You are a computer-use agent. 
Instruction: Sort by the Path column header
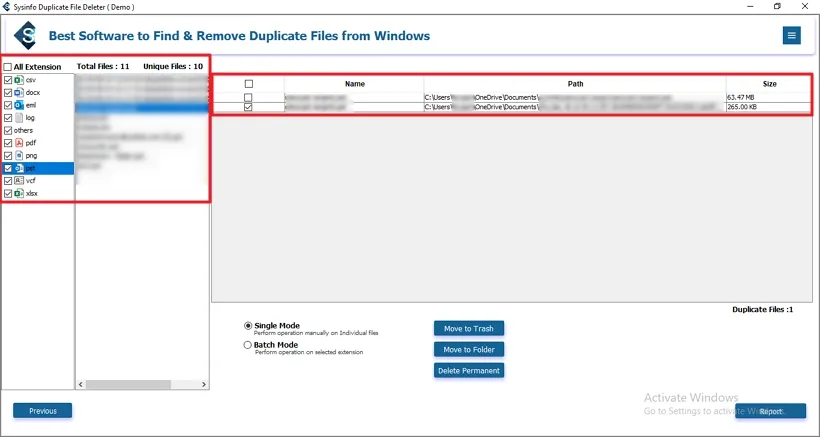click(575, 84)
